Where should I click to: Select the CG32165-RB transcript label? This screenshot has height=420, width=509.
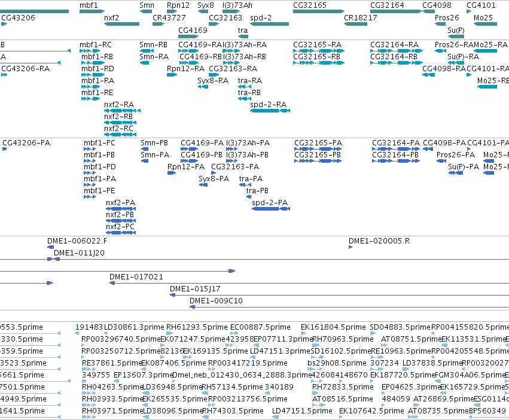[316, 56]
